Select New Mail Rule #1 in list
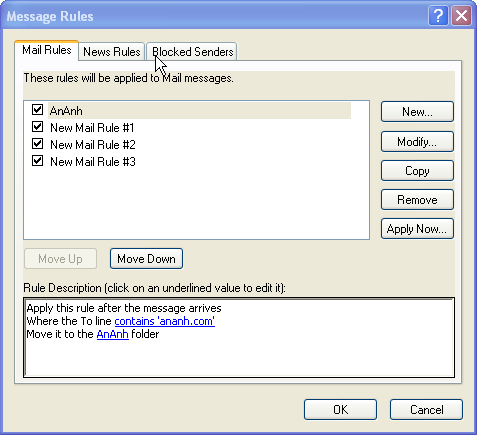 pos(92,128)
